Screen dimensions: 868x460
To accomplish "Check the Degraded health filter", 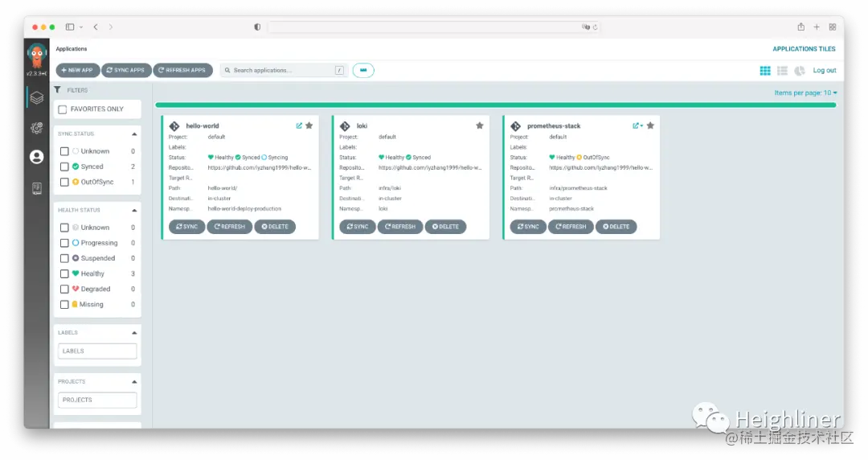I will click(x=64, y=290).
